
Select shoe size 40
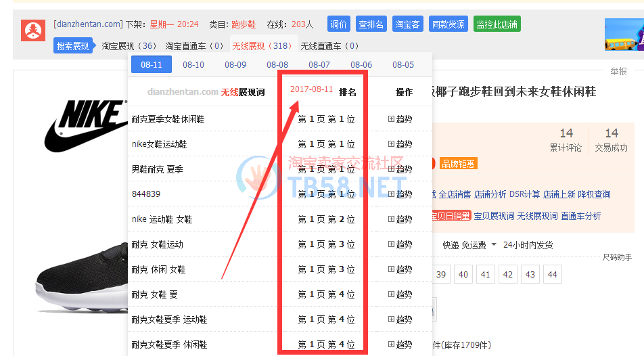tap(463, 274)
